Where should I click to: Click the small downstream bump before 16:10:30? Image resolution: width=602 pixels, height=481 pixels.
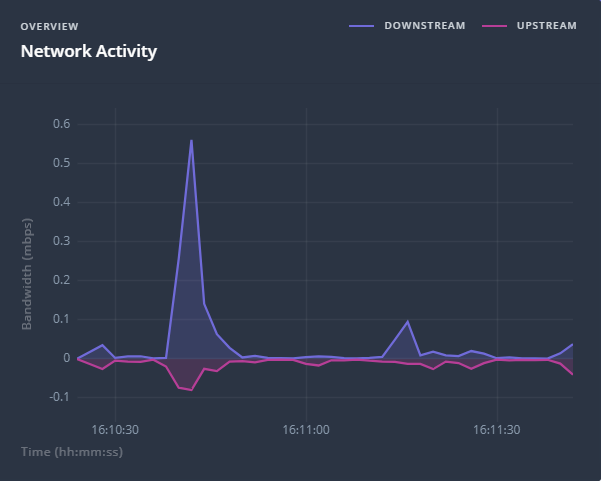click(102, 345)
